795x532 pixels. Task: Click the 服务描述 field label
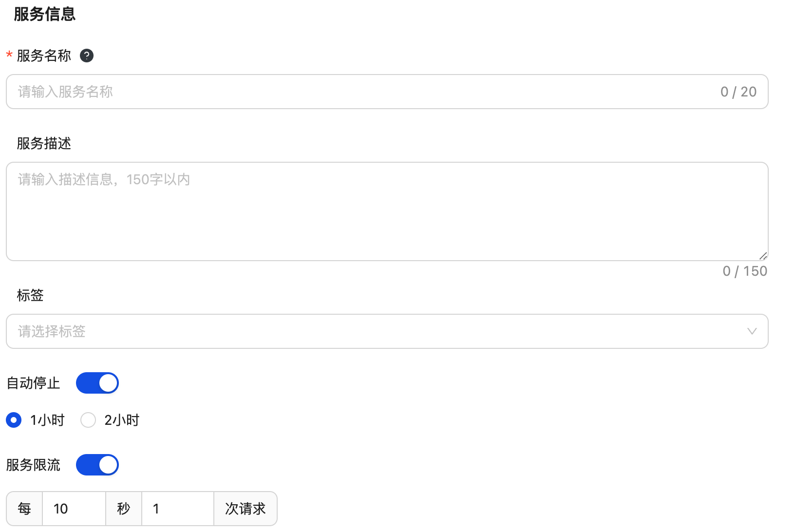44,143
